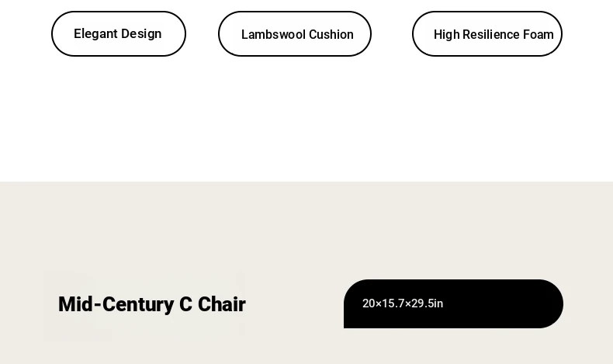Image resolution: width=613 pixels, height=364 pixels.
Task: Select the black 20×15.7×29.5in dimensions badge
Action: (453, 303)
